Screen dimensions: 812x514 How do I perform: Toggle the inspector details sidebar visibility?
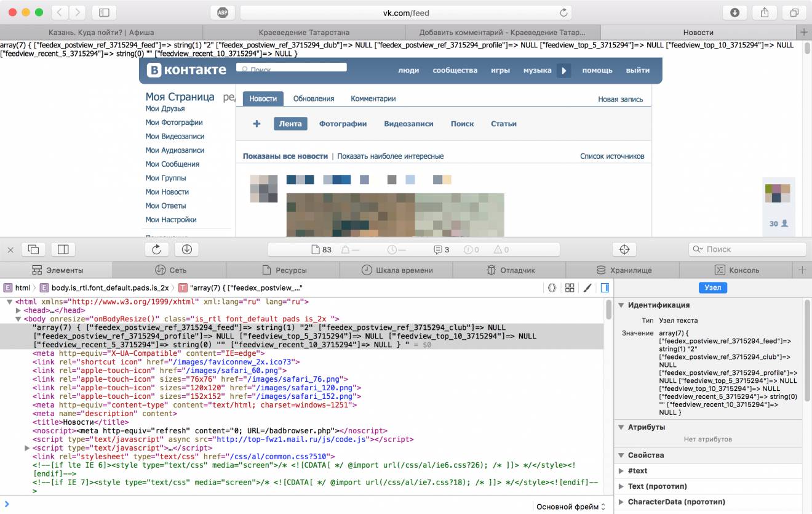[x=605, y=287]
